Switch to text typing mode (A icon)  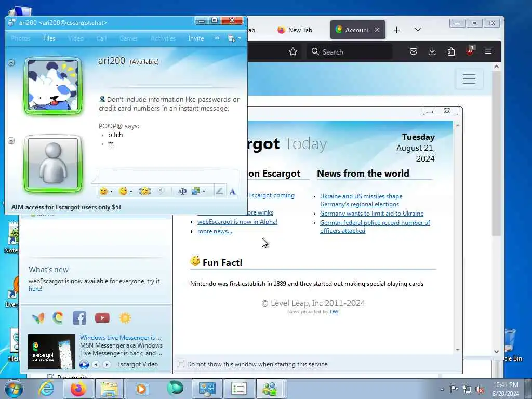point(232,192)
